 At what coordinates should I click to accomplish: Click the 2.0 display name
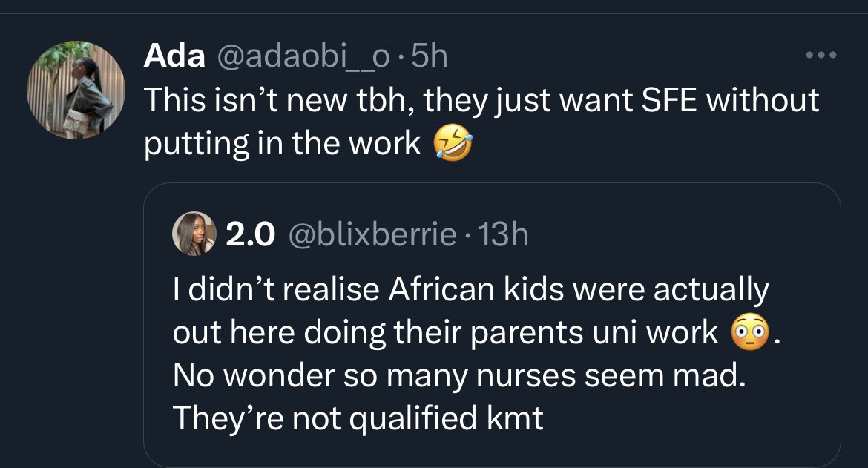[250, 235]
